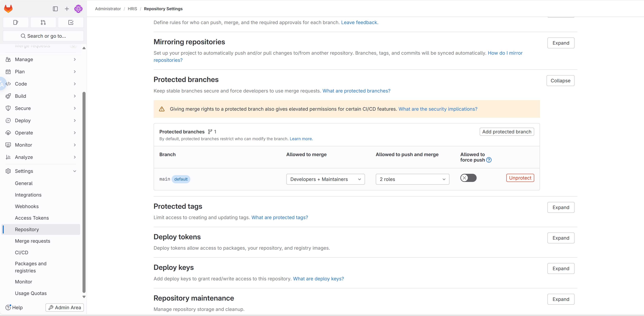Enable force push toggle for main
Image resolution: width=644 pixels, height=316 pixels.
point(468,178)
